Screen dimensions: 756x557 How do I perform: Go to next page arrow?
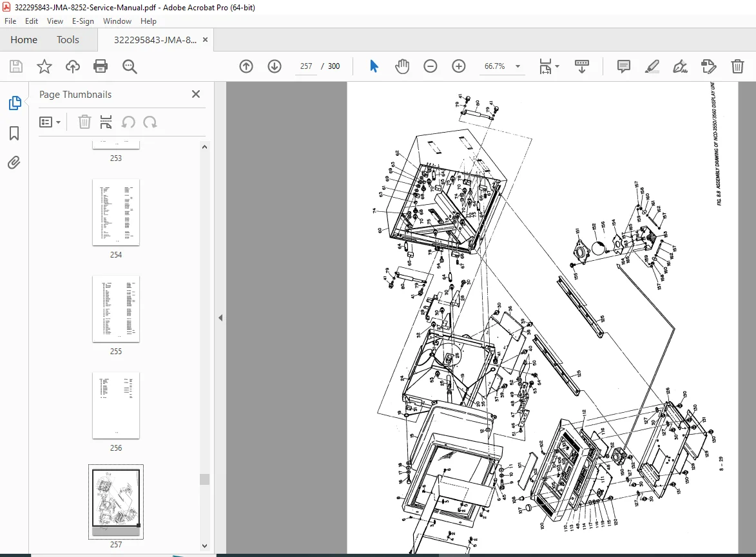pyautogui.click(x=275, y=66)
